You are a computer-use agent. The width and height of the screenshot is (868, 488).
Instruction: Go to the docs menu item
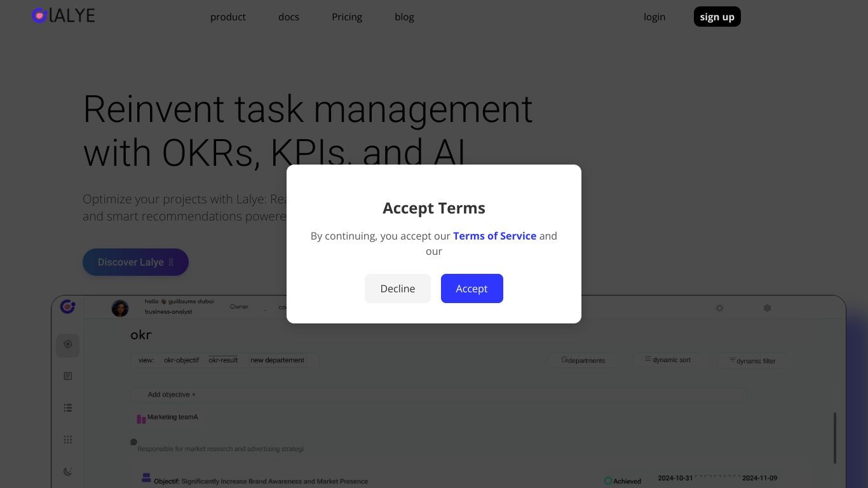tap(288, 17)
